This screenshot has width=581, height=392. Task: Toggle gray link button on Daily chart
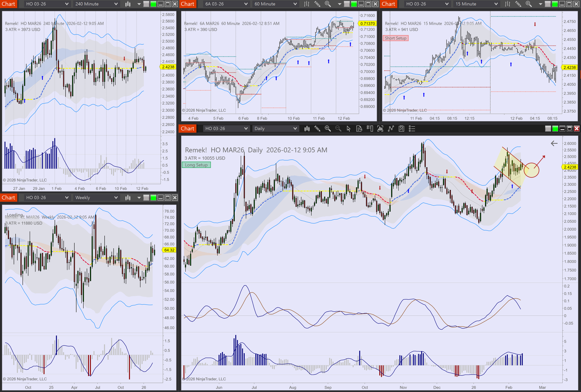coord(548,129)
